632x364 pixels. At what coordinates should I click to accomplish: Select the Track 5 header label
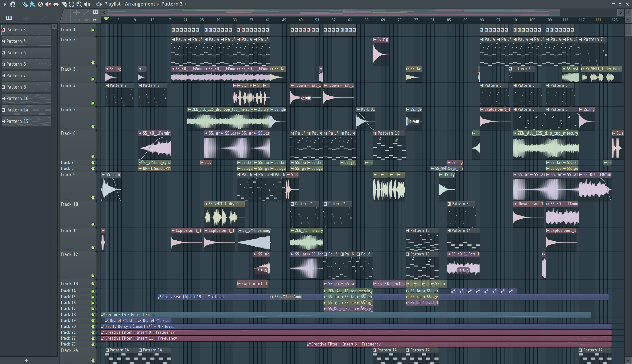coord(68,110)
